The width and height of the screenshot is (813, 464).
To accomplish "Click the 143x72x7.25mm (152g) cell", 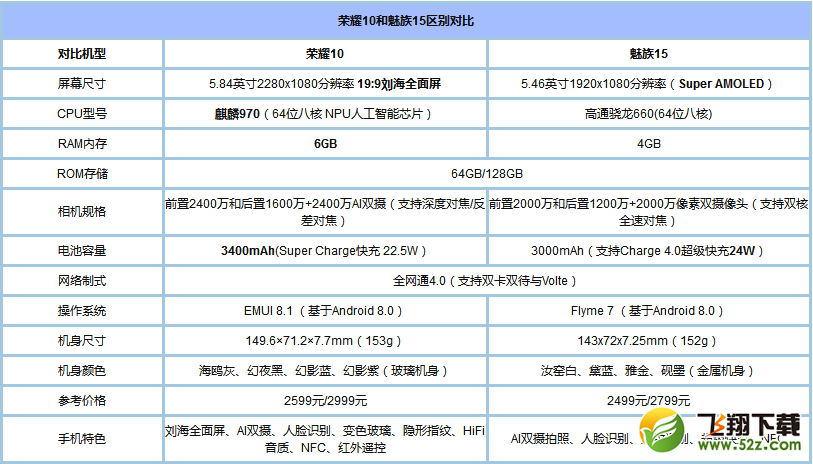I will [x=649, y=341].
